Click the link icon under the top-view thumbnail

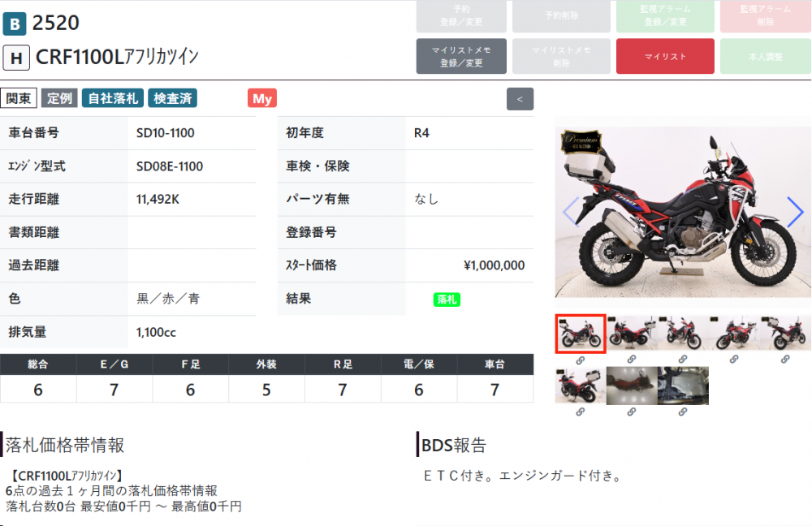click(631, 412)
